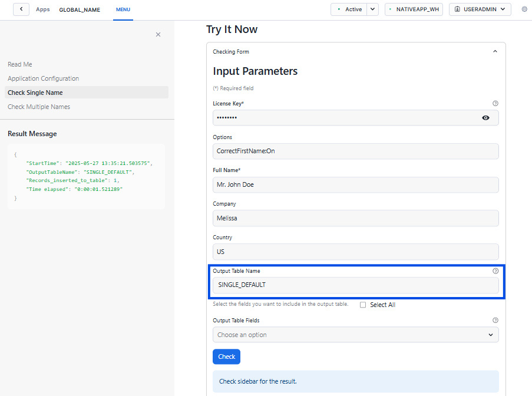
Task: Click the back arrow button
Action: click(x=21, y=9)
